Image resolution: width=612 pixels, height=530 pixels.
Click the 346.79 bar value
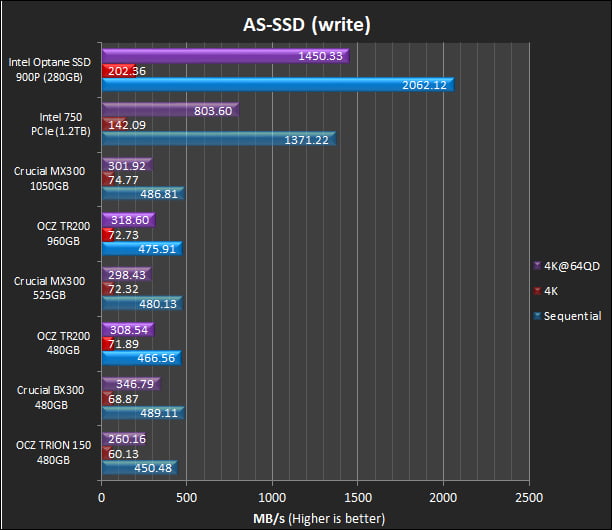135,384
